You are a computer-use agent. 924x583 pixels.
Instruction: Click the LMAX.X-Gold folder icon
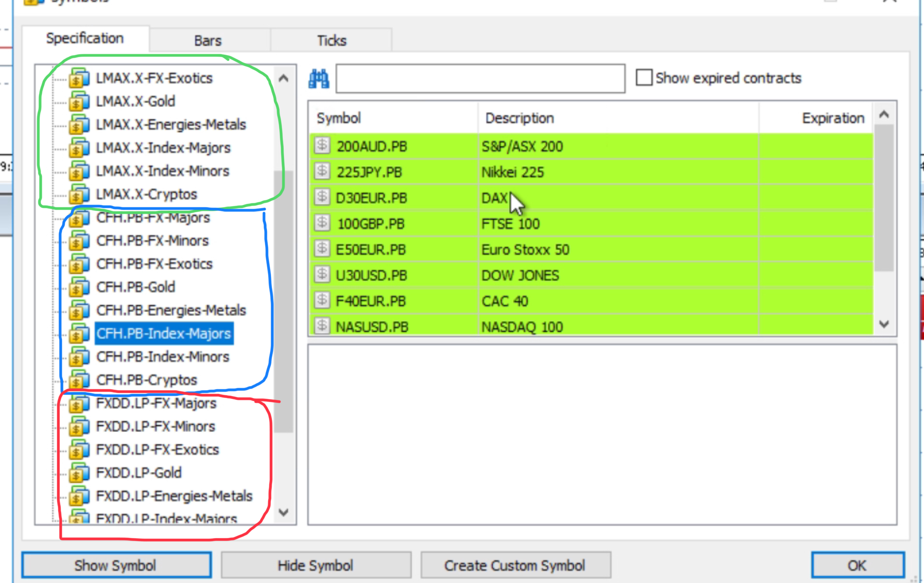[x=79, y=101]
